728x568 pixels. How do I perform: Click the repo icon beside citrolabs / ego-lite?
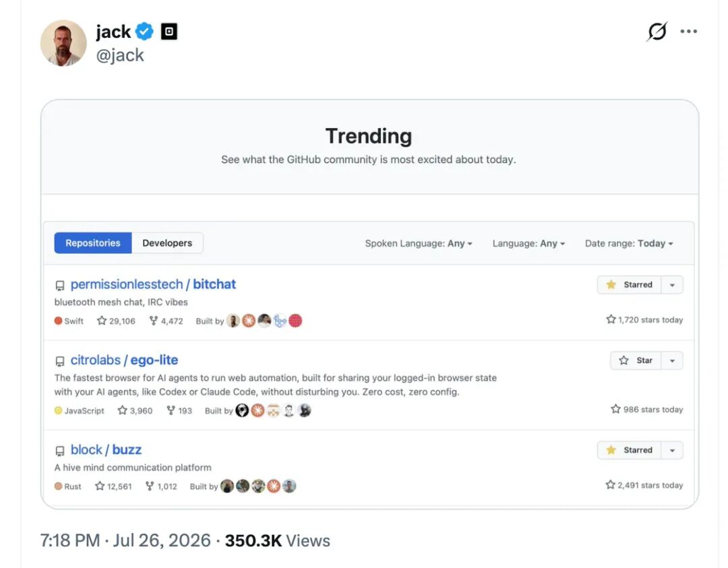[x=60, y=361]
